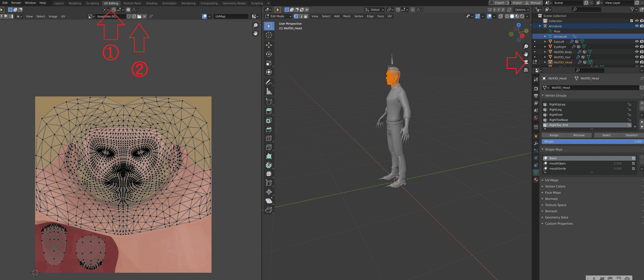Screen dimensions: 644x280
Task: Click the Deselect vertex group button
Action: click(631, 135)
